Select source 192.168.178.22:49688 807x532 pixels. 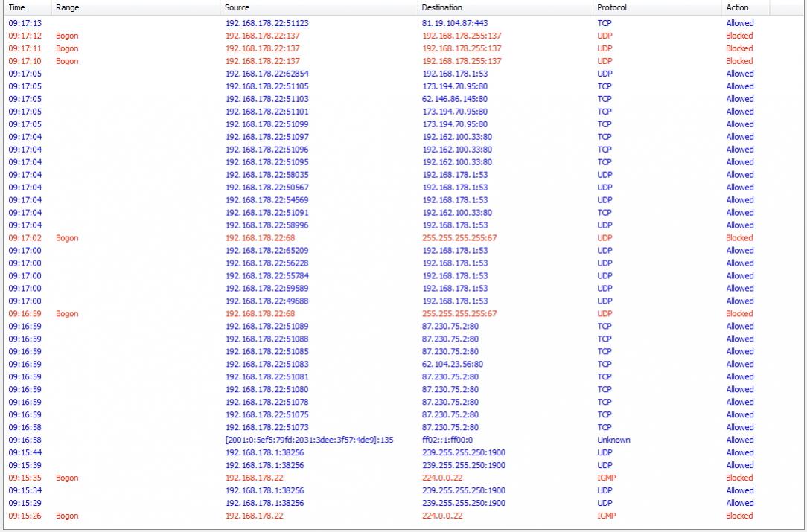267,301
